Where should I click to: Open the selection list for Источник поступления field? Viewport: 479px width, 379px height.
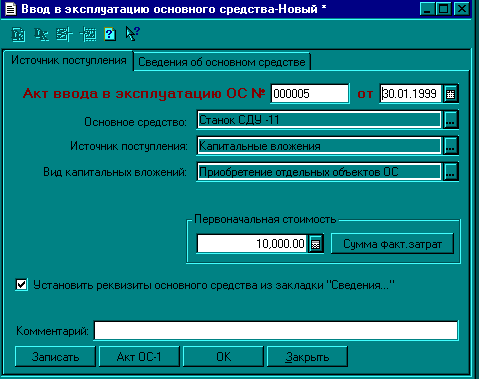point(450,146)
